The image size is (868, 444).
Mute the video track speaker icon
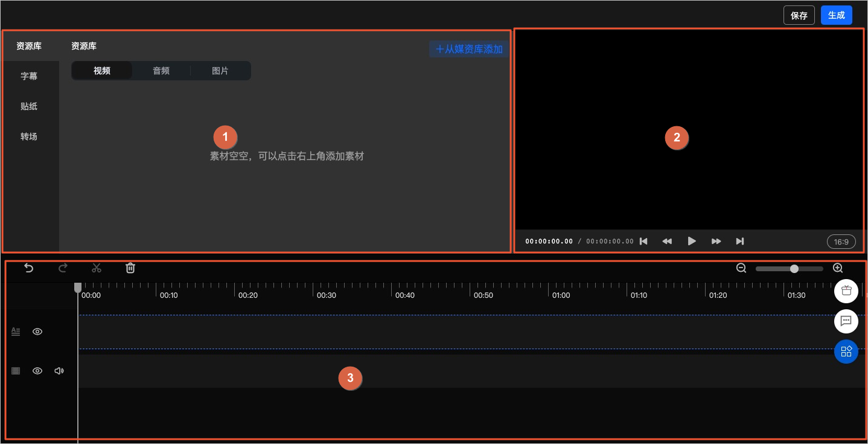pyautogui.click(x=59, y=371)
